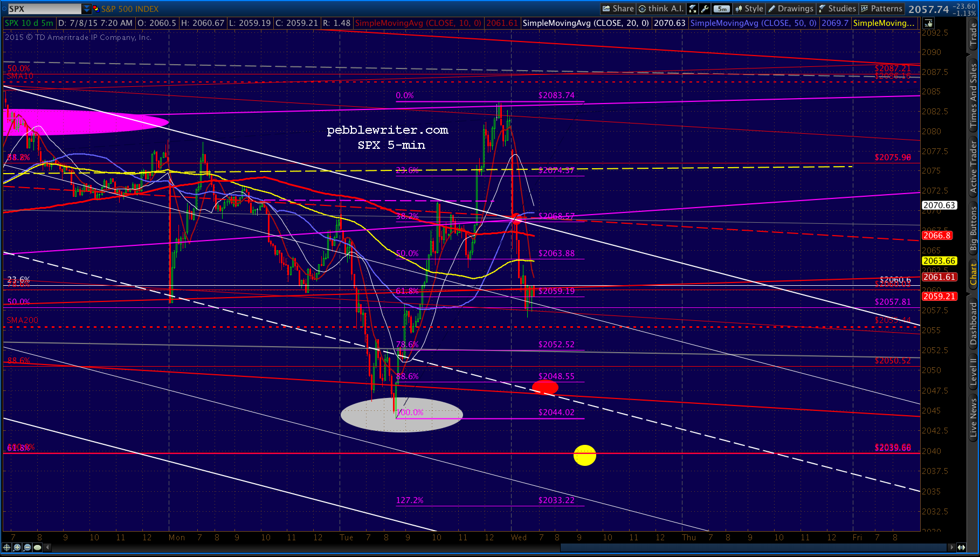Toggle the color link icon beside the SPX symbol
Viewport: 980px width, 557px height.
[96, 9]
